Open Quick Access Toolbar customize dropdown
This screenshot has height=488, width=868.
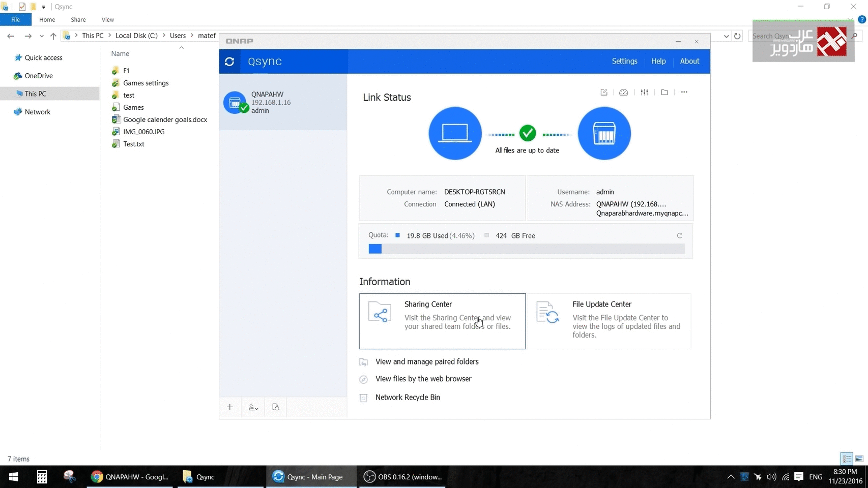click(43, 7)
